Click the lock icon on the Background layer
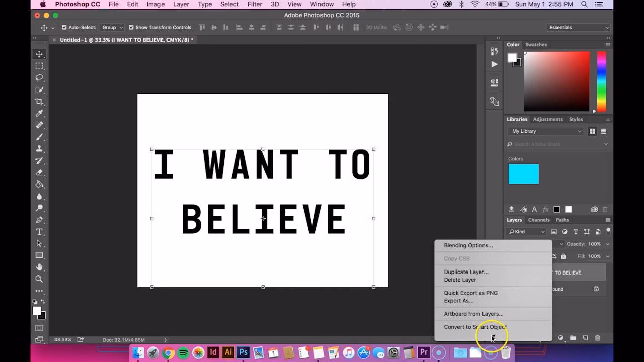Image resolution: width=644 pixels, height=362 pixels. 596,289
